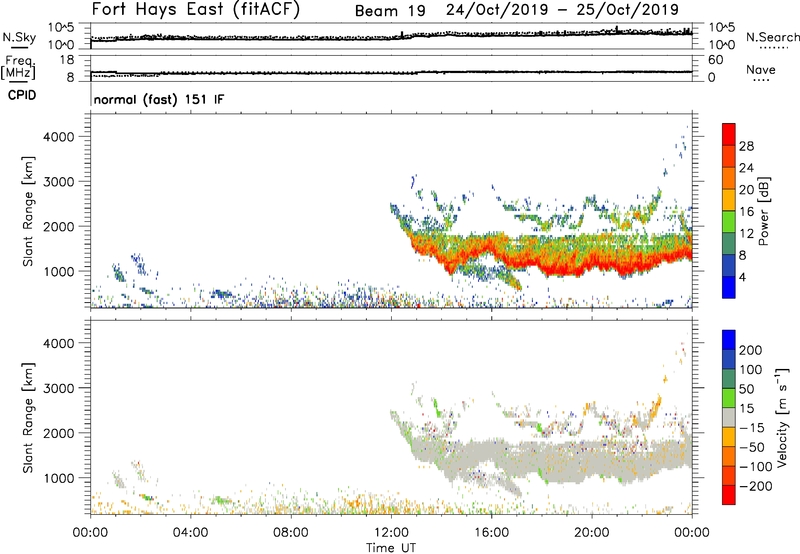
Task: Click the '4000' tick on power panel axis
Action: 58,137
